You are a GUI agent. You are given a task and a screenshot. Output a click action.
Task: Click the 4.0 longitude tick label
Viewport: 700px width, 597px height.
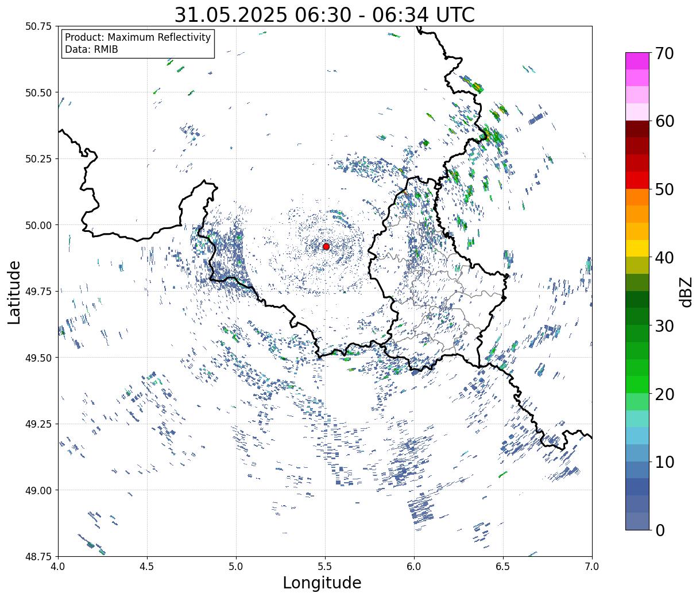59,567
